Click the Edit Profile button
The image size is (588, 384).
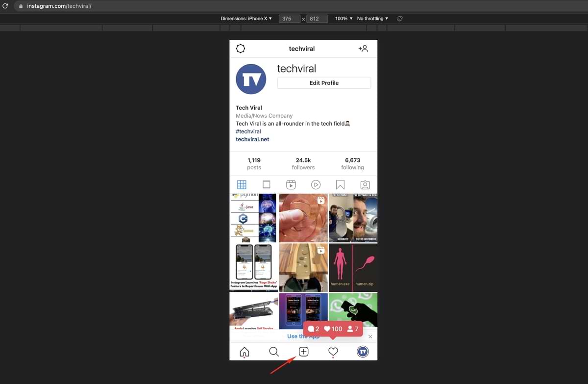(324, 83)
